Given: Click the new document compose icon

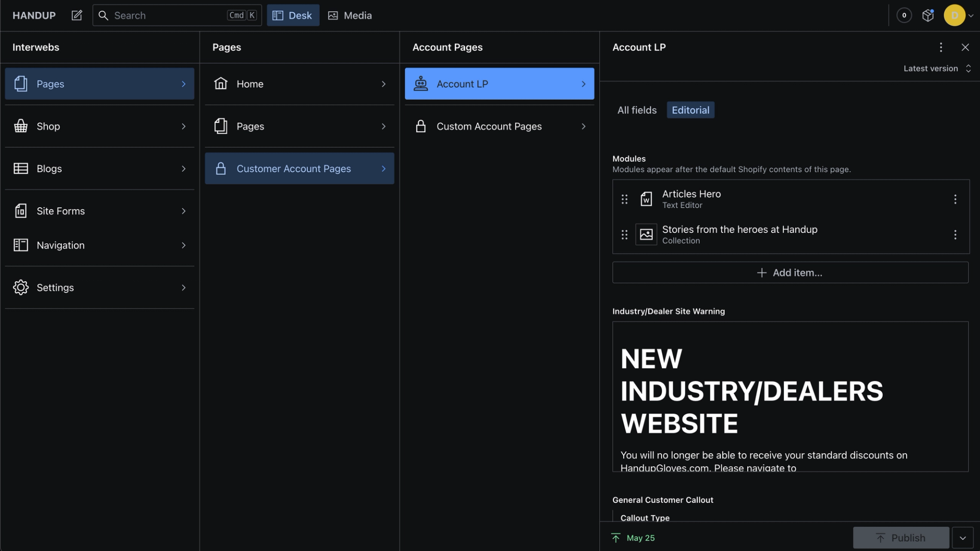Looking at the screenshot, I should (x=77, y=15).
